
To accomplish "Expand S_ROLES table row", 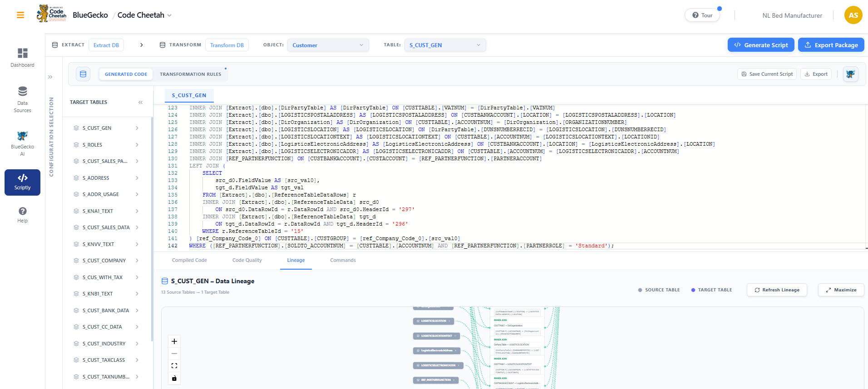I will (137, 145).
